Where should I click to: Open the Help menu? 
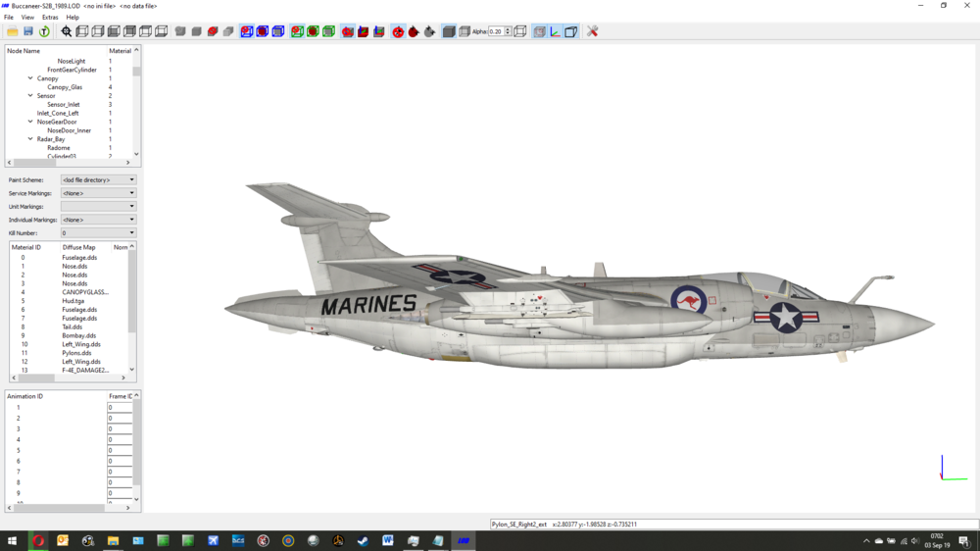pos(73,18)
